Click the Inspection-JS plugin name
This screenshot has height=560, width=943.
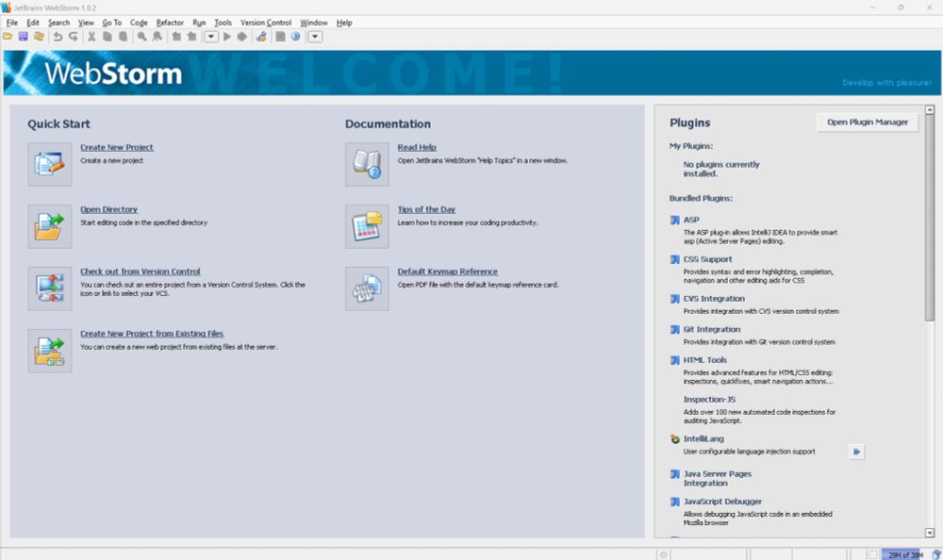pyautogui.click(x=709, y=400)
